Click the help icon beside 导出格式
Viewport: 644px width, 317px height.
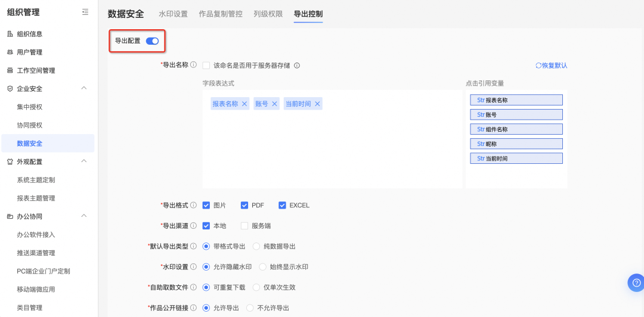(x=193, y=205)
